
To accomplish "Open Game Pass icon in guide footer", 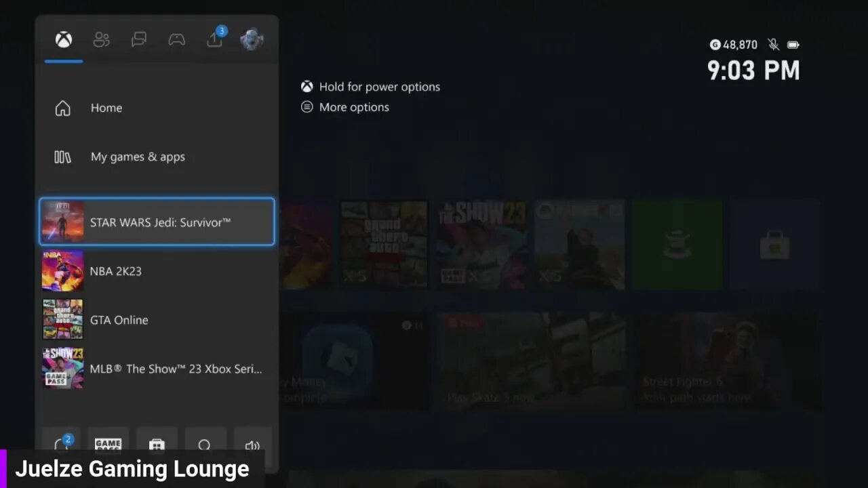I will (x=108, y=444).
